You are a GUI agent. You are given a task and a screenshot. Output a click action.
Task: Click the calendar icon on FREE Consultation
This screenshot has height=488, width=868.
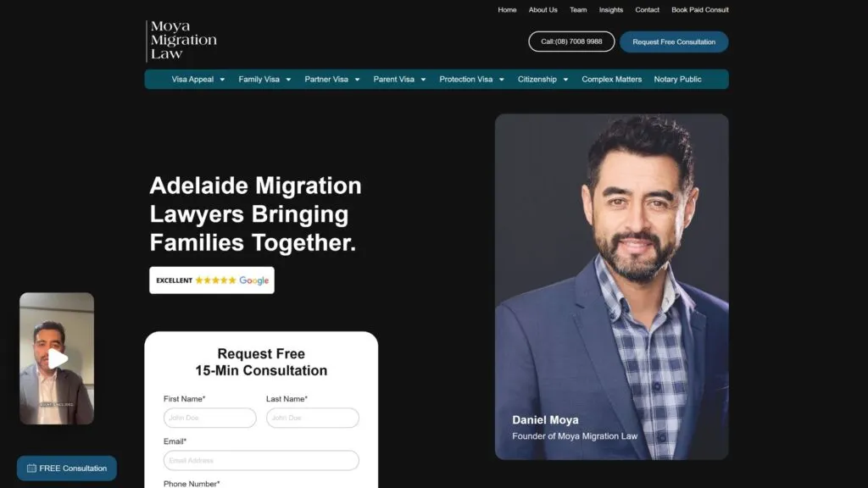pos(31,468)
